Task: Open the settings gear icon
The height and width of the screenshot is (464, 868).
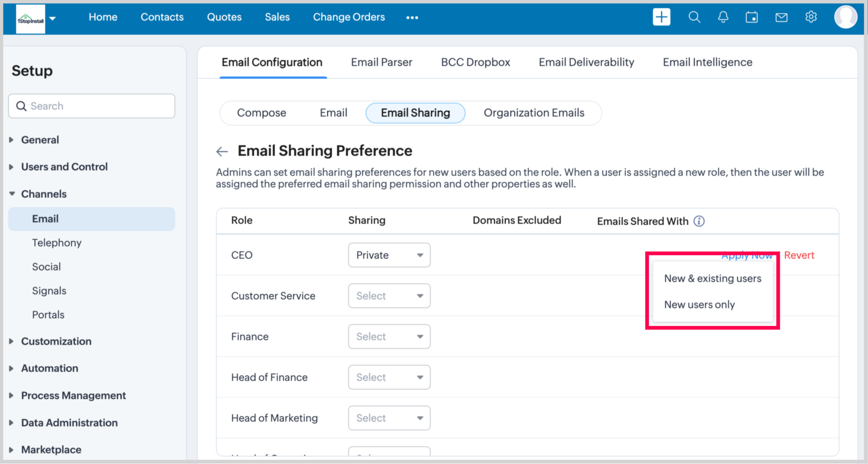Action: [x=811, y=17]
